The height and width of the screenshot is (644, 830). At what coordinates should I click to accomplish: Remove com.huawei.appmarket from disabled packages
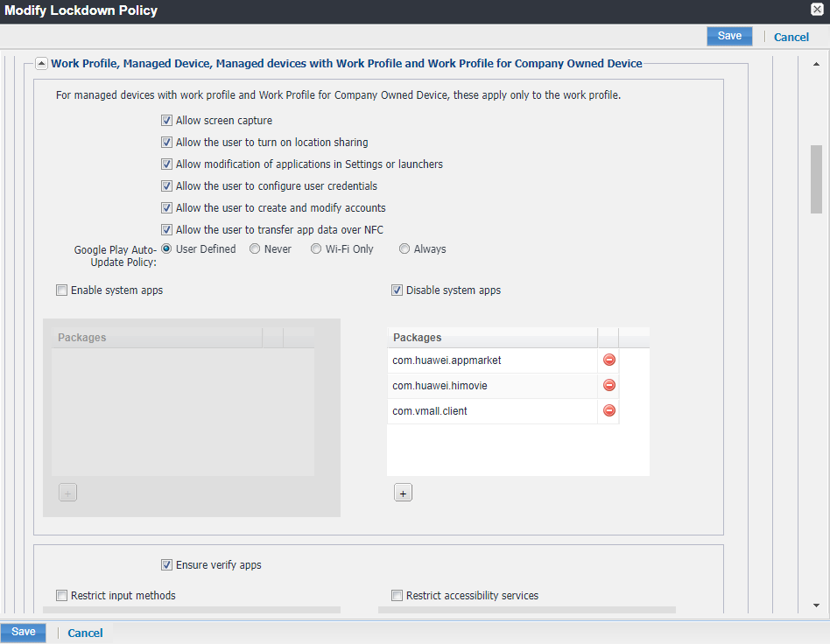click(608, 359)
